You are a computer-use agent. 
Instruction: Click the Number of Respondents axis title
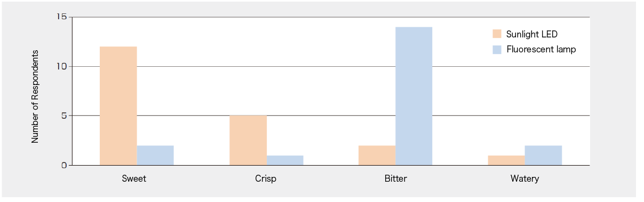(35, 96)
